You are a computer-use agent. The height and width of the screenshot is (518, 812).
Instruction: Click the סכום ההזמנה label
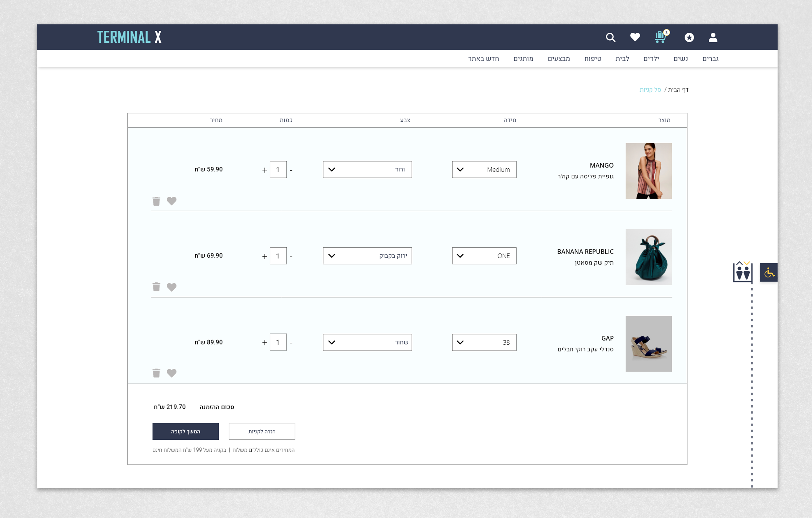tap(217, 407)
